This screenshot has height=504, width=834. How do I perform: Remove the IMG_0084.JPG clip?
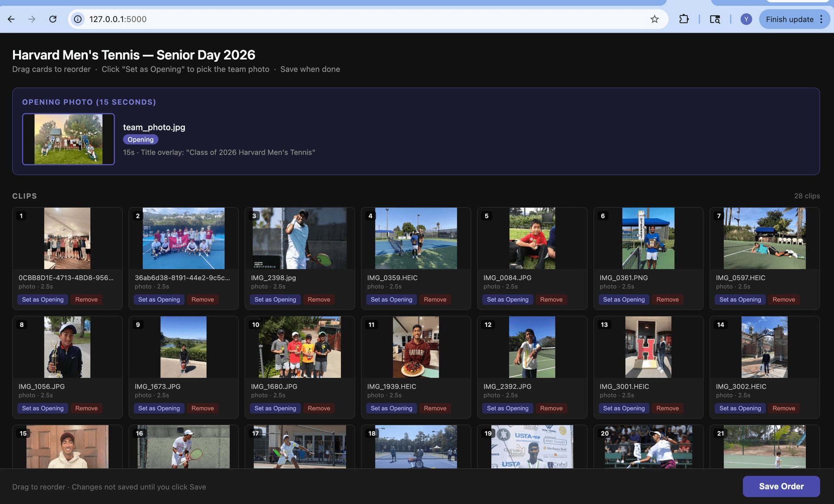[551, 299]
